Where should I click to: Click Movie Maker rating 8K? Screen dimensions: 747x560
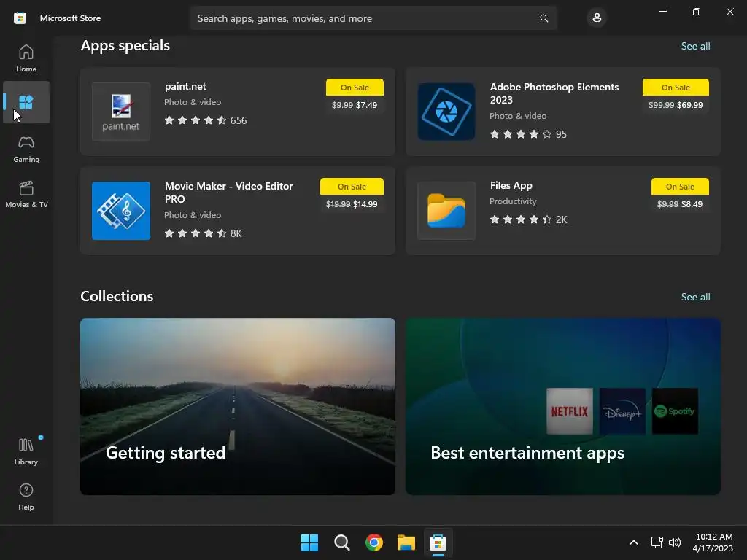click(x=203, y=233)
